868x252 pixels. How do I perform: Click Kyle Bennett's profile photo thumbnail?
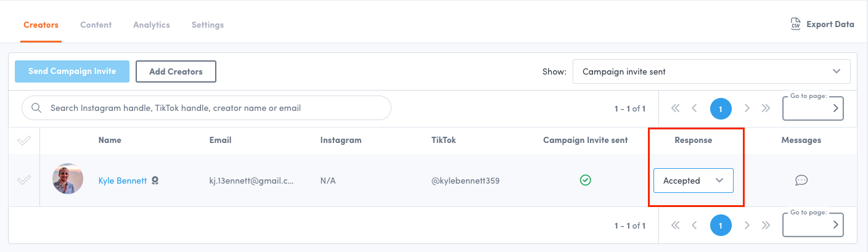click(68, 179)
